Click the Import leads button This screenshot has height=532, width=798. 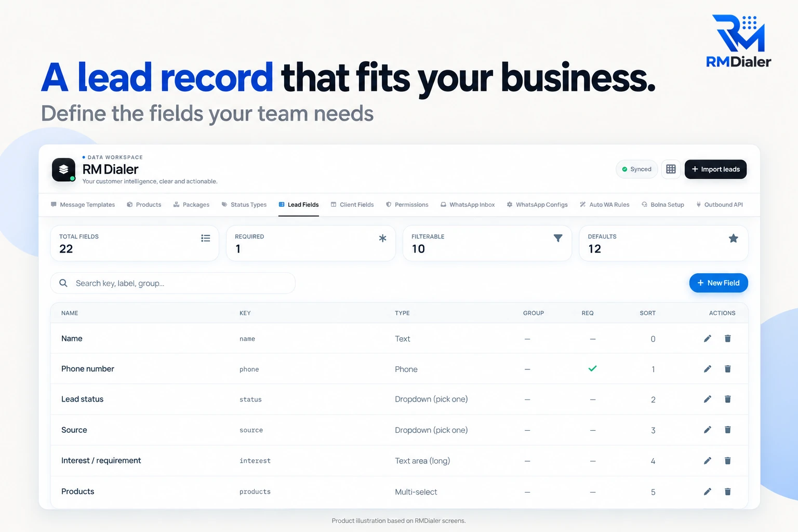pyautogui.click(x=715, y=169)
